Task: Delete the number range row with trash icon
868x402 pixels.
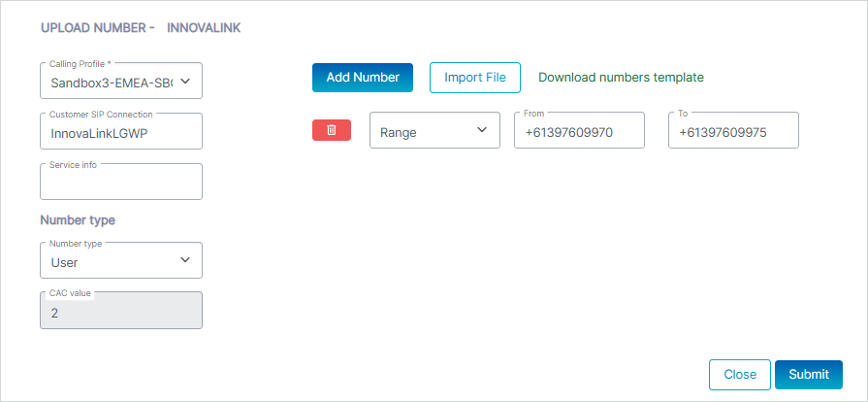Action: [332, 130]
